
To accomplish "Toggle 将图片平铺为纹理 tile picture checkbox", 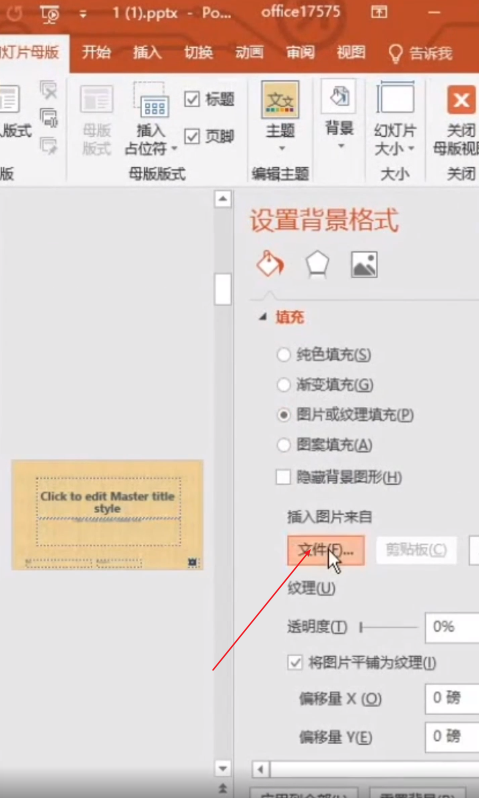I will (x=295, y=663).
